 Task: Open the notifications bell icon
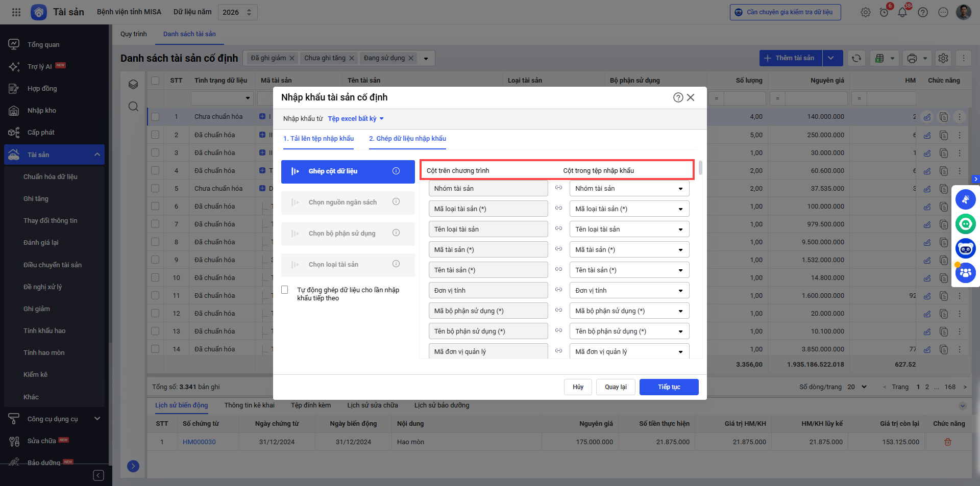point(902,12)
